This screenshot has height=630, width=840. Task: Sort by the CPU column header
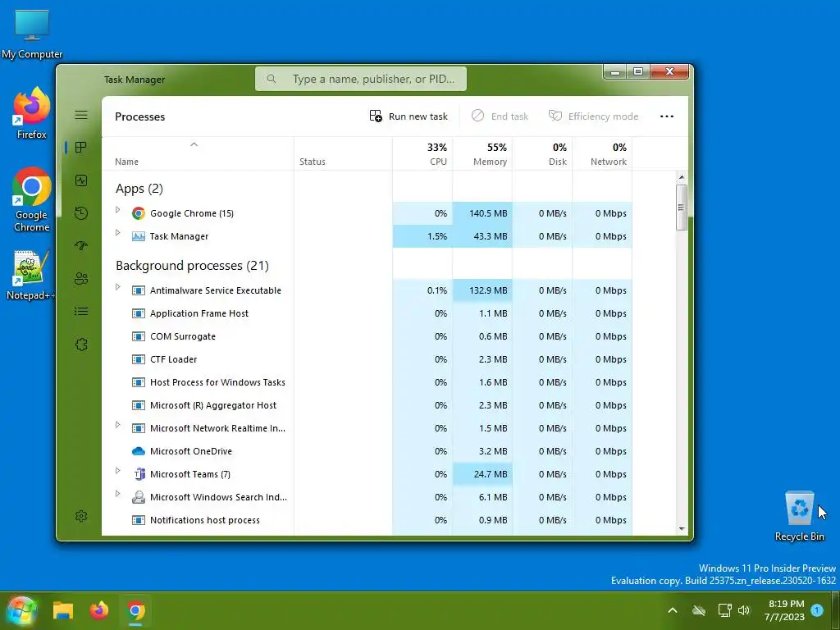pyautogui.click(x=422, y=153)
